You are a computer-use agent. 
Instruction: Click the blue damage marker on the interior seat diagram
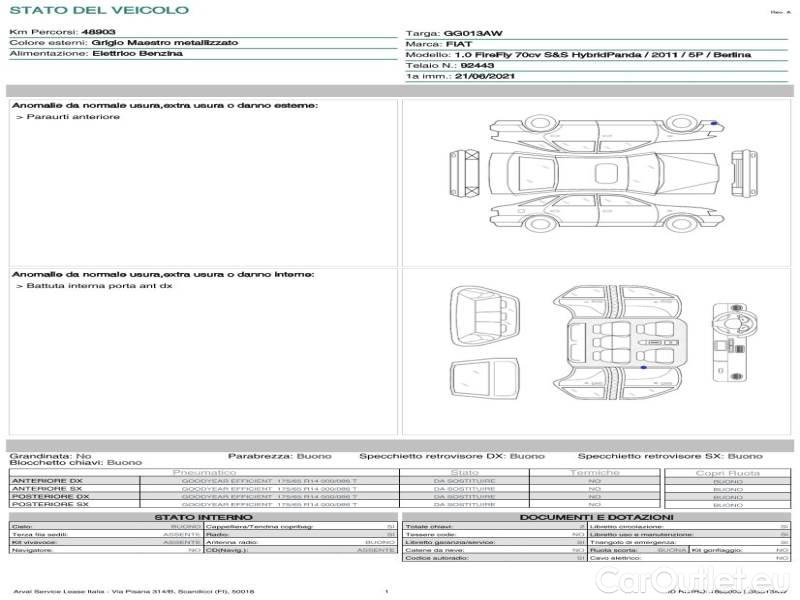pos(643,367)
